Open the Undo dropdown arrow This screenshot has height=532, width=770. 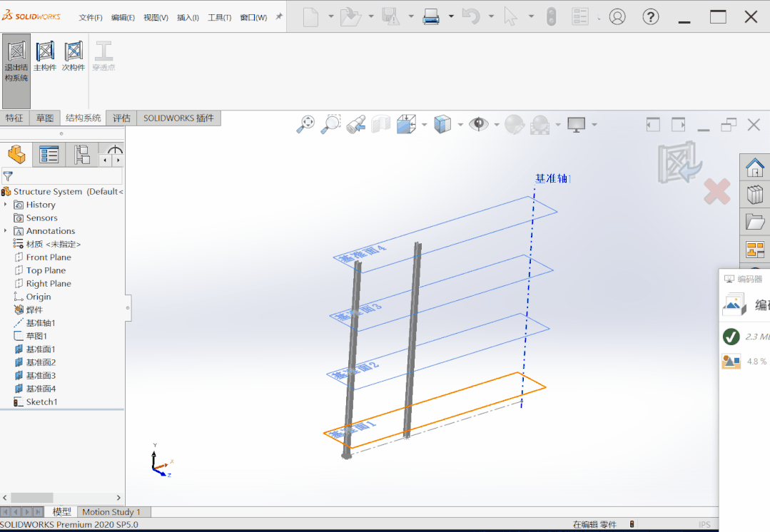click(491, 16)
